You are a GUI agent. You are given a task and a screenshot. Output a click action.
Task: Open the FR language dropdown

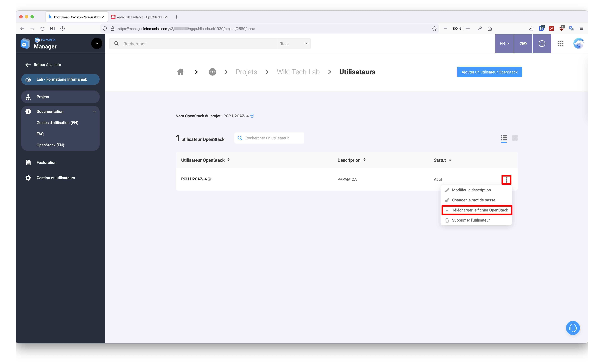(x=504, y=43)
